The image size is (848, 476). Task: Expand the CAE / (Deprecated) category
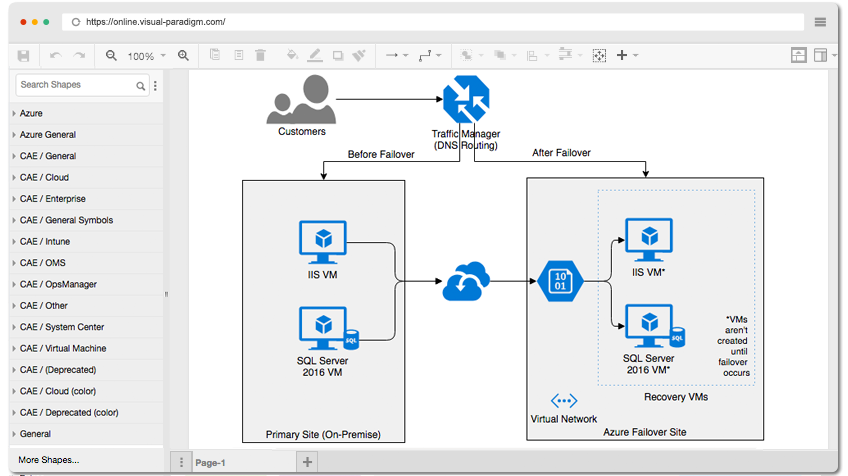pyautogui.click(x=87, y=370)
